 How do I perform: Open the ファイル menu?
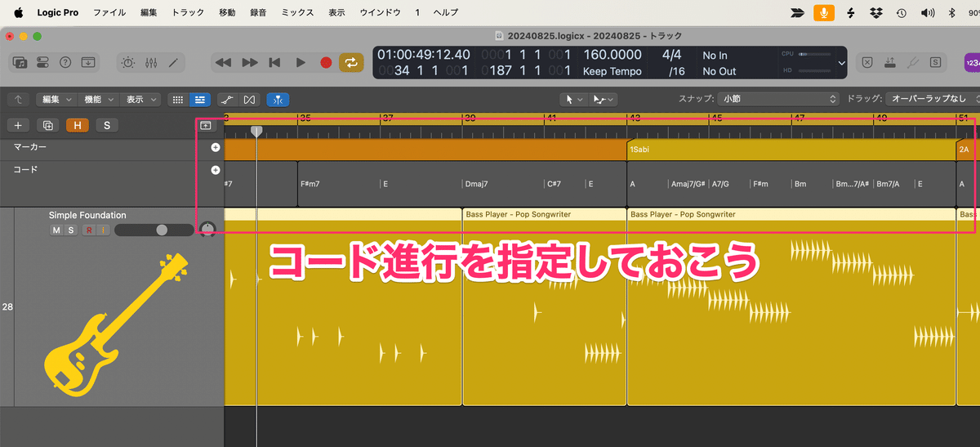pyautogui.click(x=109, y=13)
